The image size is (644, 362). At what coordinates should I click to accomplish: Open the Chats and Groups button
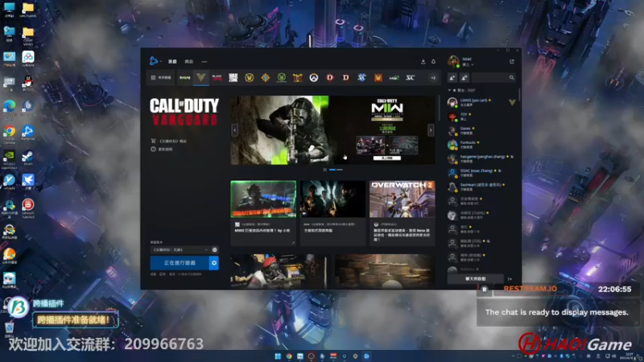(x=476, y=278)
